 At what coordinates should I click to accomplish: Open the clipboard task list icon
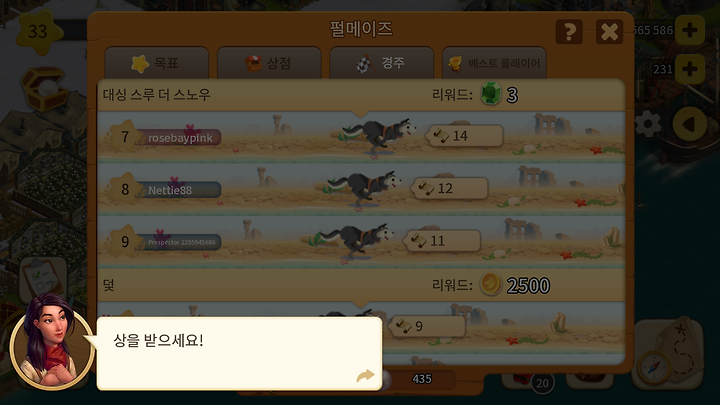pyautogui.click(x=43, y=278)
